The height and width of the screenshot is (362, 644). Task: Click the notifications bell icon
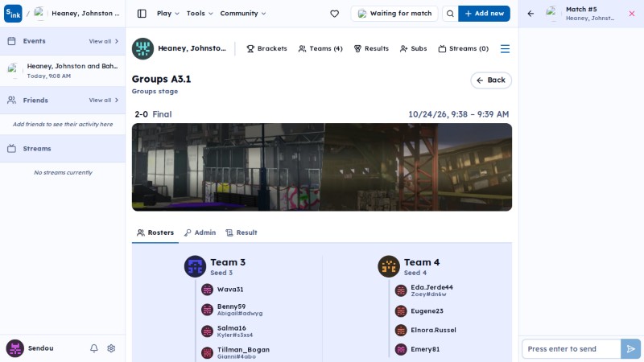coord(94,348)
